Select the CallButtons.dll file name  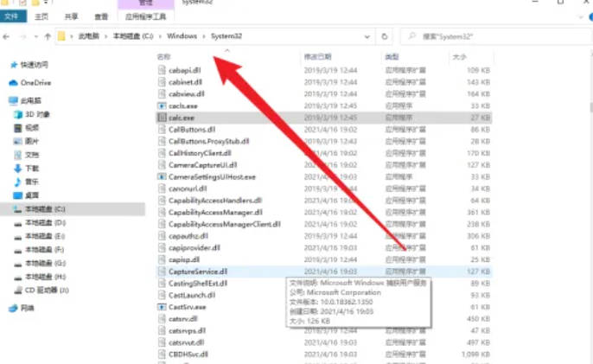[192, 130]
